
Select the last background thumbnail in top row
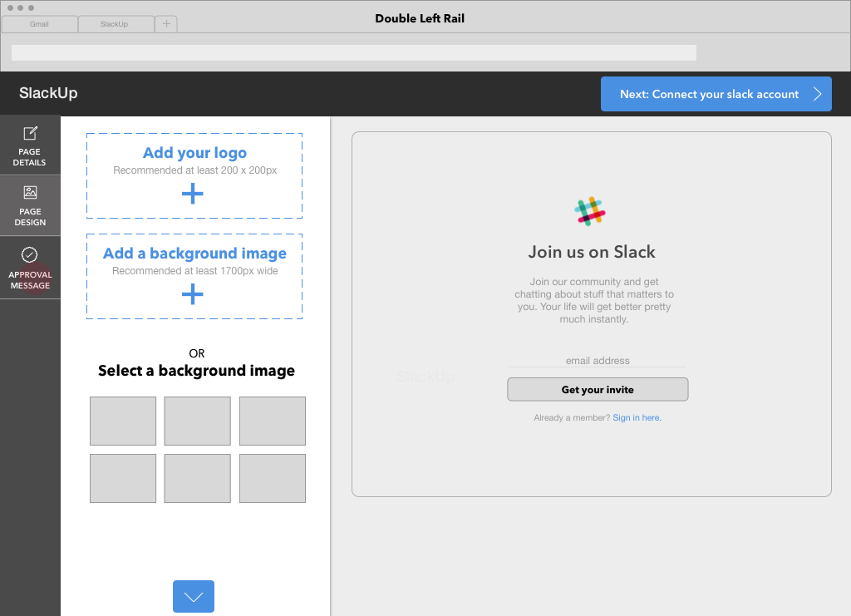(x=273, y=421)
